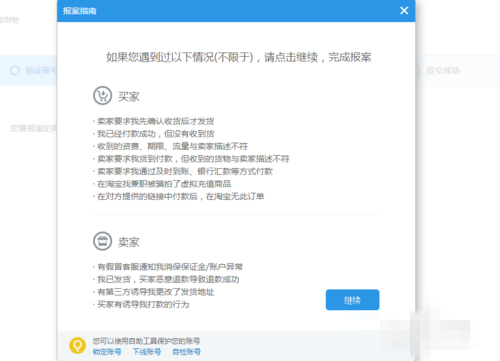Click the 买家 shopping cart icon

102,96
